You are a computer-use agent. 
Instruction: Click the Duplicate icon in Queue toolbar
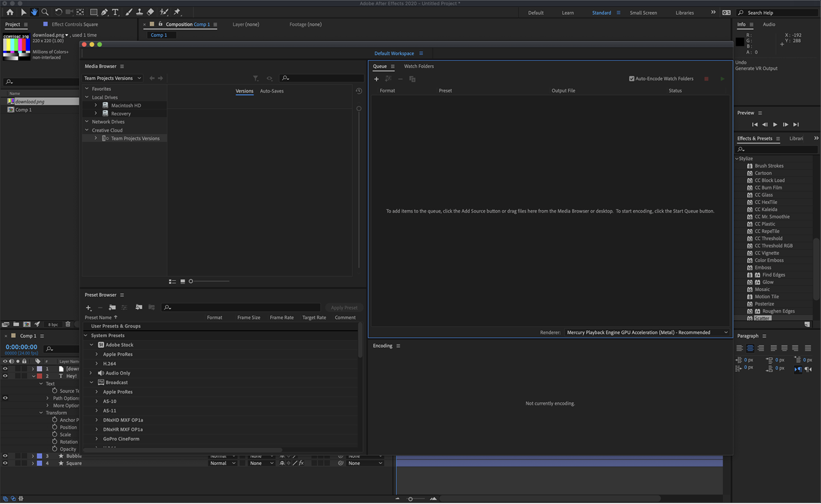(x=412, y=79)
